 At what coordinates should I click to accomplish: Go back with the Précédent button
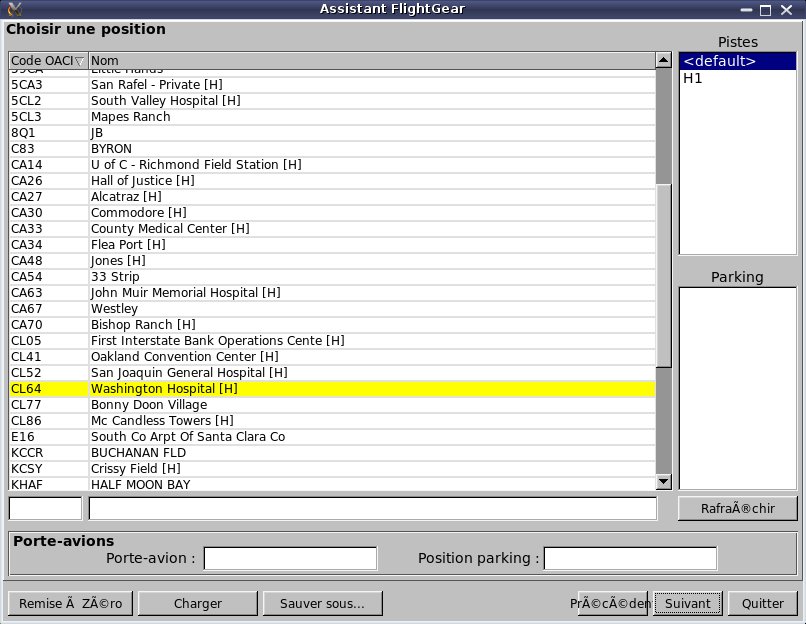coord(611,603)
